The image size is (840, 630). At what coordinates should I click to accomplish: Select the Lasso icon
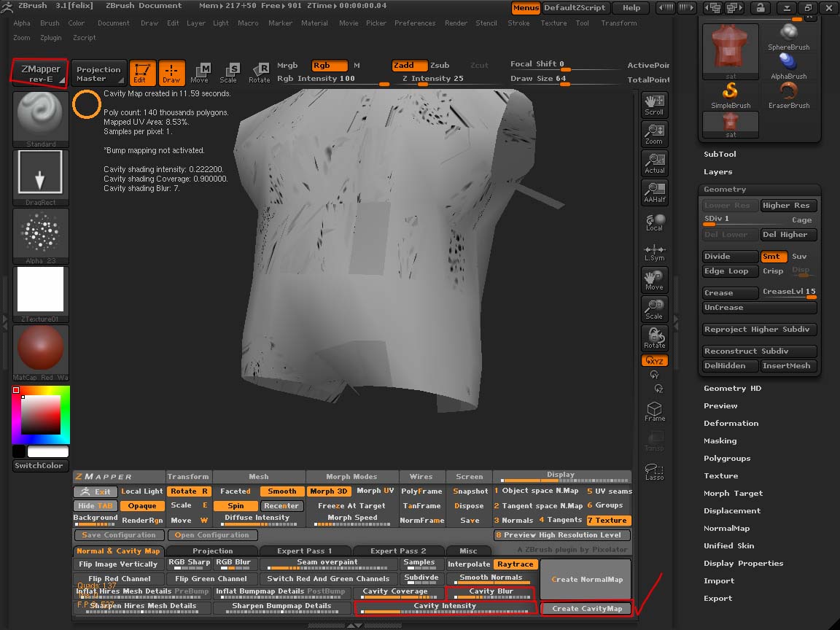pyautogui.click(x=654, y=471)
